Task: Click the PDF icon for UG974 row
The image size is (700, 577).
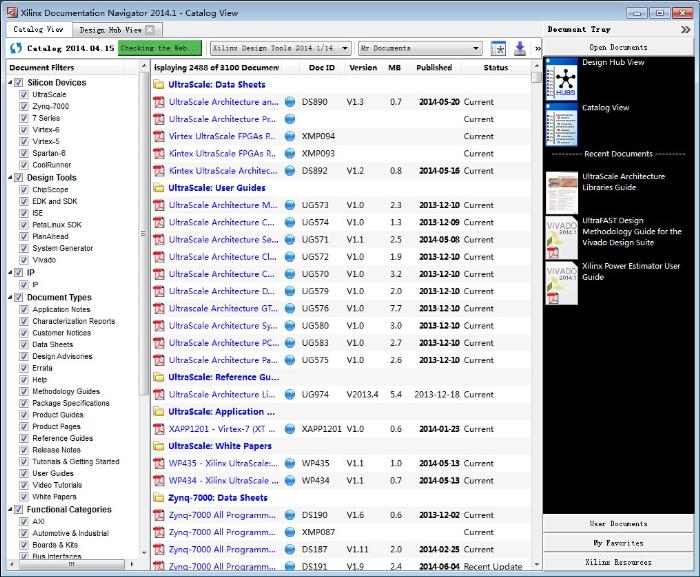Action: point(158,395)
